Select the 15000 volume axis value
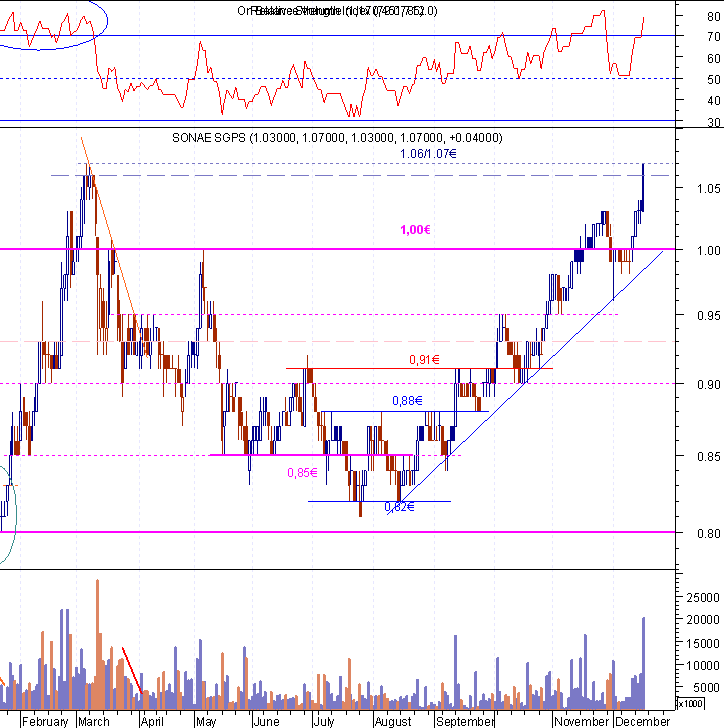Viewport: 724px width, 728px height. (x=703, y=644)
